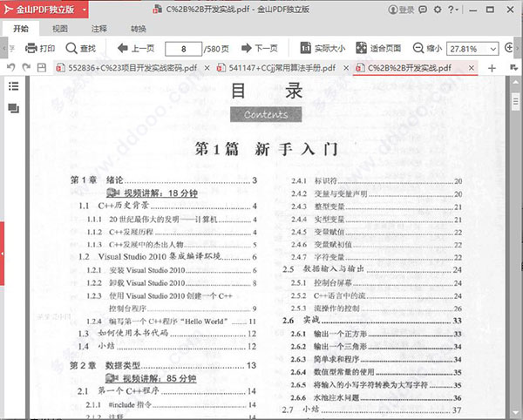Open the tab list menu icon
Screen dimensions: 523x420
(513, 68)
